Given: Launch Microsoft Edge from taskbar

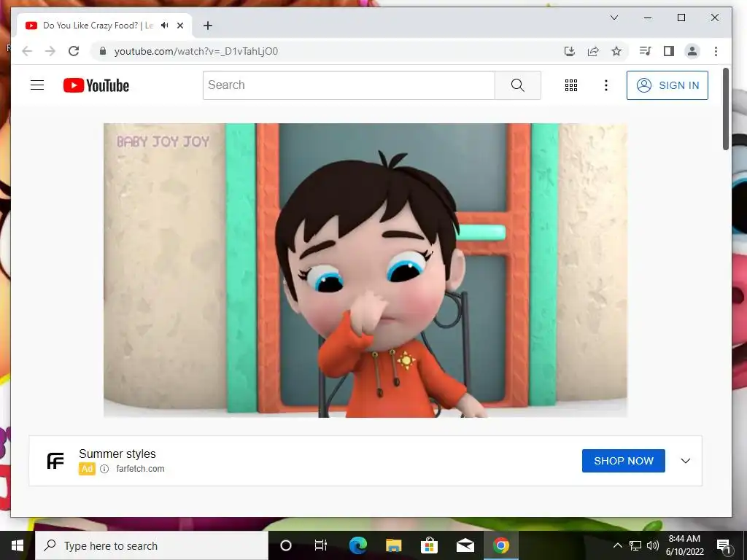Looking at the screenshot, I should (357, 545).
